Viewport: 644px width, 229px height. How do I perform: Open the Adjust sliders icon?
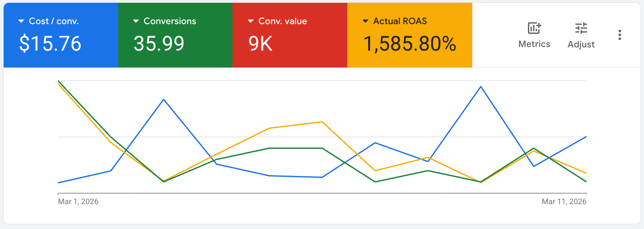pyautogui.click(x=581, y=28)
